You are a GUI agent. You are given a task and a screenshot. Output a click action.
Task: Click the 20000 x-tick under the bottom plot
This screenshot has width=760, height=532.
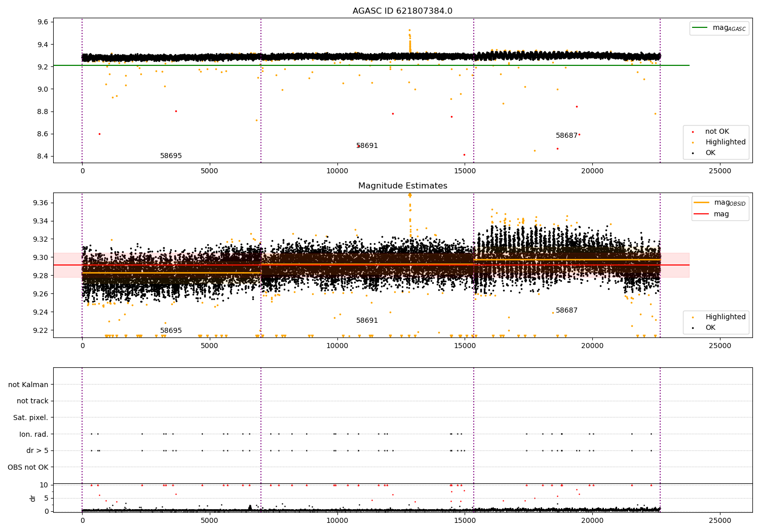pyautogui.click(x=592, y=521)
